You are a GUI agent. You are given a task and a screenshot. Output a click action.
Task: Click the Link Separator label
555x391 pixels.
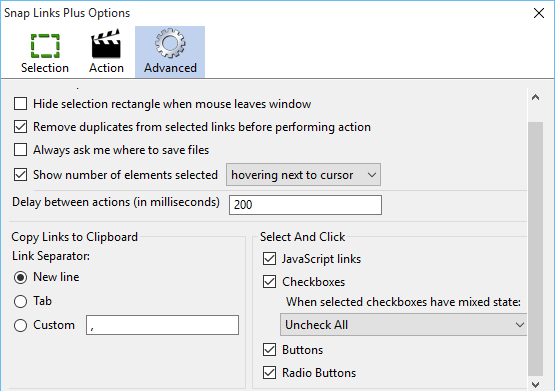(51, 256)
